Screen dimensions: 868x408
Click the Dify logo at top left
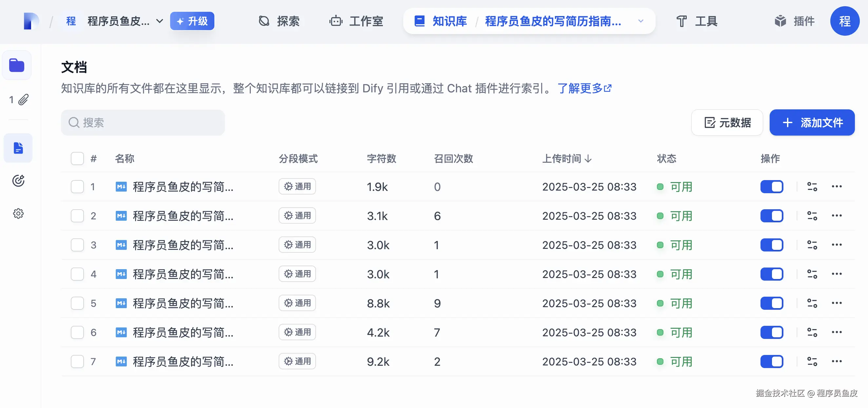tap(31, 21)
